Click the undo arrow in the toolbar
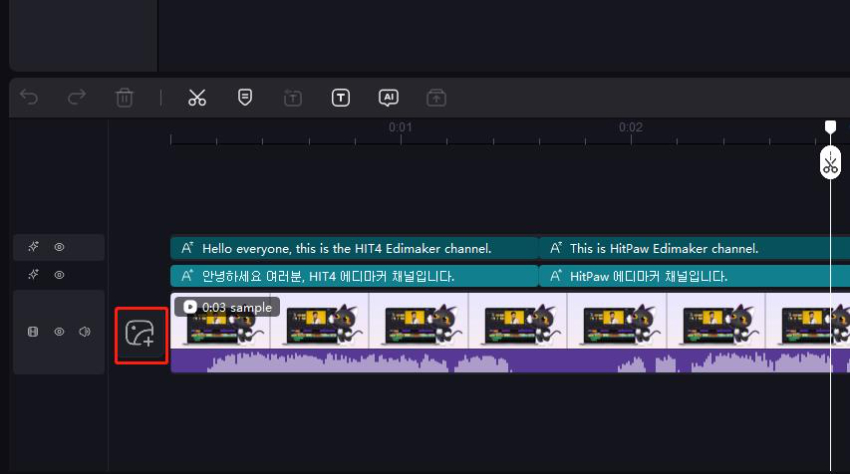 coord(29,98)
